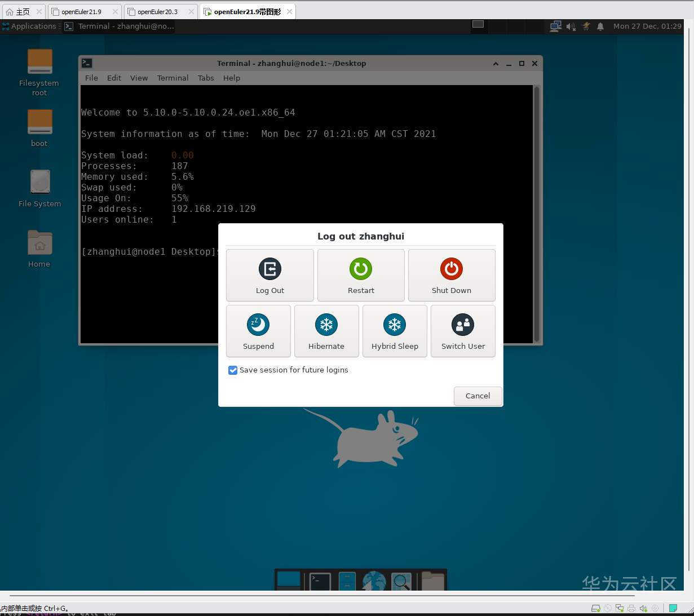
Task: Launch web browser from dock
Action: click(x=374, y=581)
